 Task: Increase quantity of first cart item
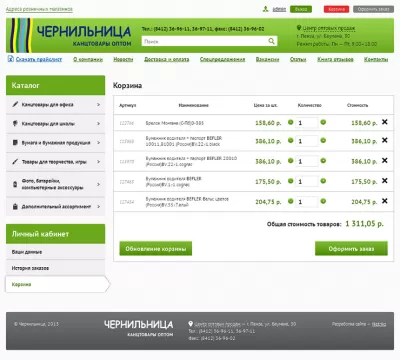point(323,122)
